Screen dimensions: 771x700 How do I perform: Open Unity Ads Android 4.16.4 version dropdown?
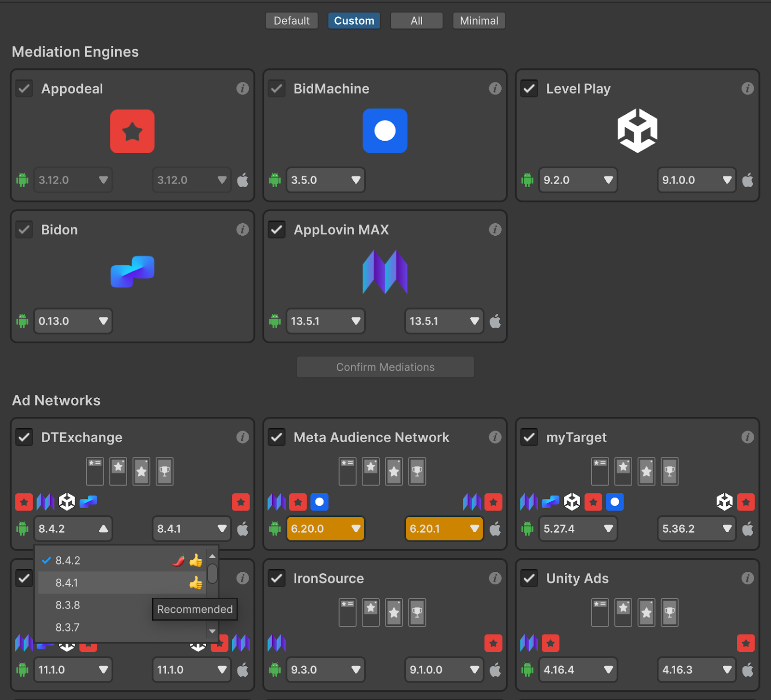point(578,670)
